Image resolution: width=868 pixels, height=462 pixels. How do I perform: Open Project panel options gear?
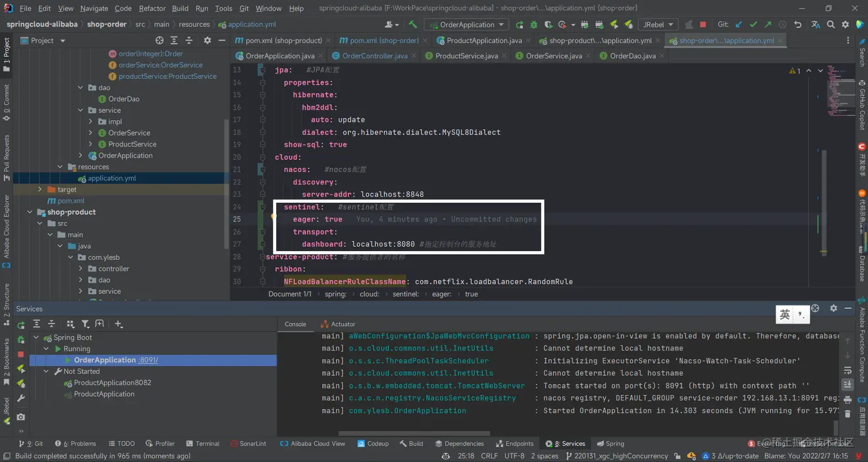(x=207, y=41)
